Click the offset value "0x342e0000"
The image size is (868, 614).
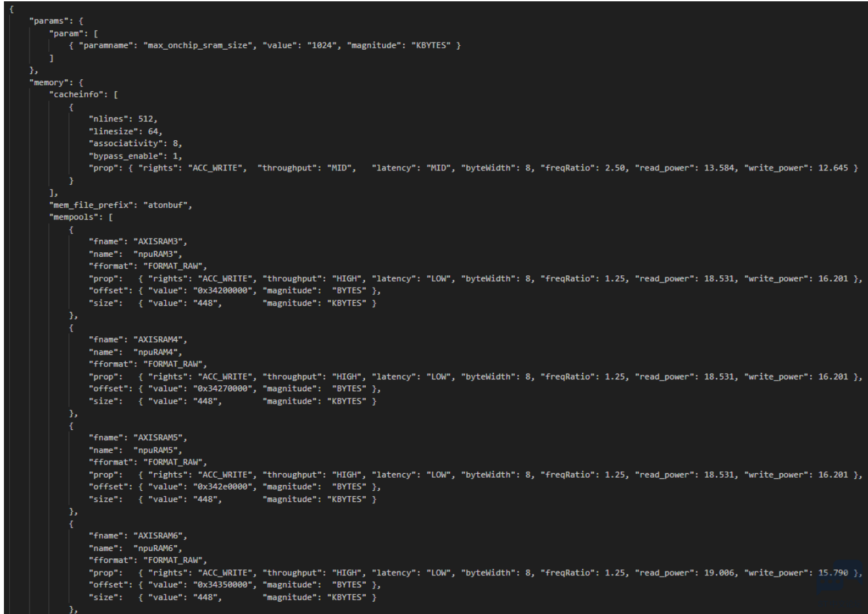222,487
